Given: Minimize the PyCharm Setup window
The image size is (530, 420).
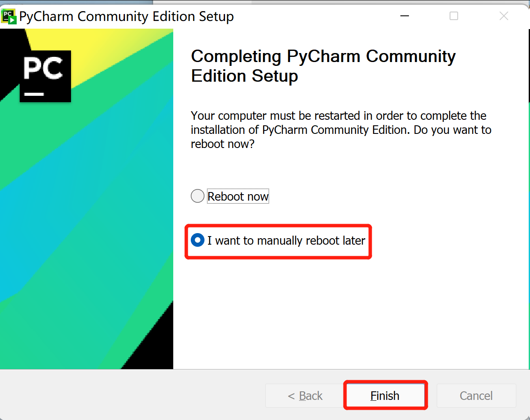Looking at the screenshot, I should pos(405,16).
